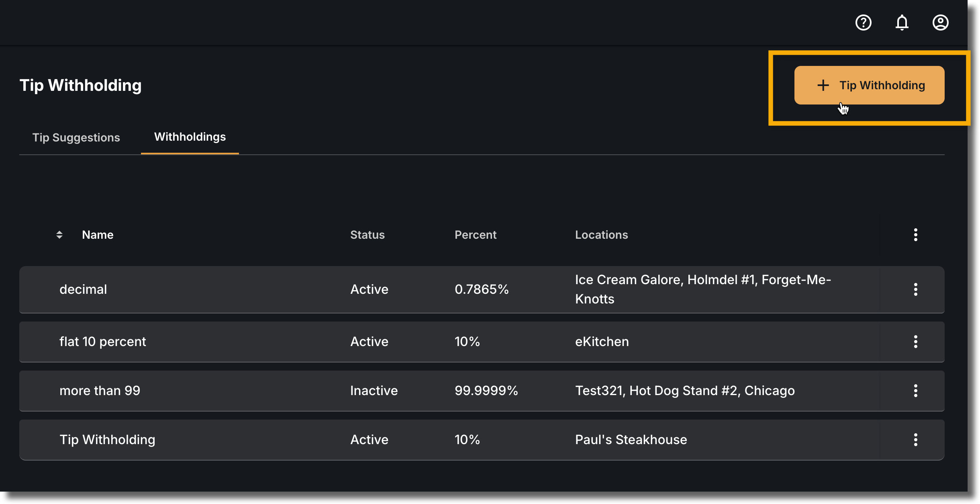Click the eKitchen location cell

[x=602, y=342]
